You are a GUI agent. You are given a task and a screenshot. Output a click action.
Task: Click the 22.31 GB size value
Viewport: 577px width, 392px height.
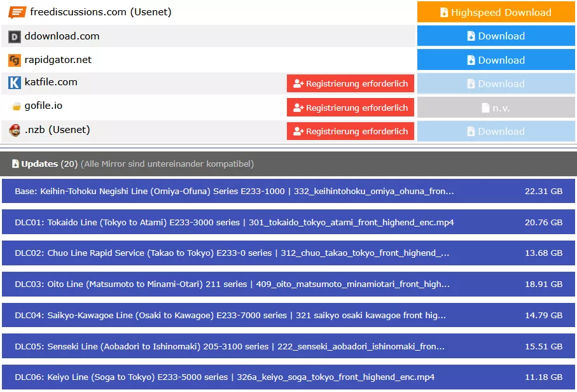tap(543, 191)
